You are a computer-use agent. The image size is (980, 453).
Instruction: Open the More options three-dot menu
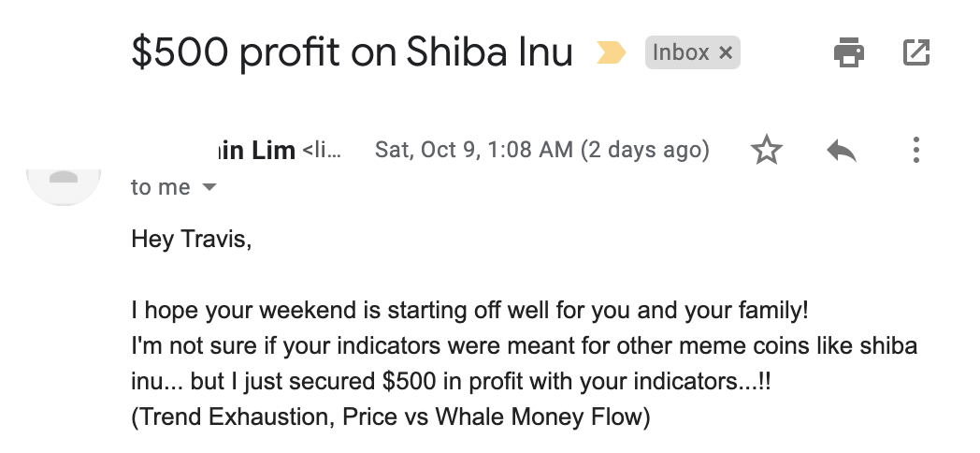(915, 150)
